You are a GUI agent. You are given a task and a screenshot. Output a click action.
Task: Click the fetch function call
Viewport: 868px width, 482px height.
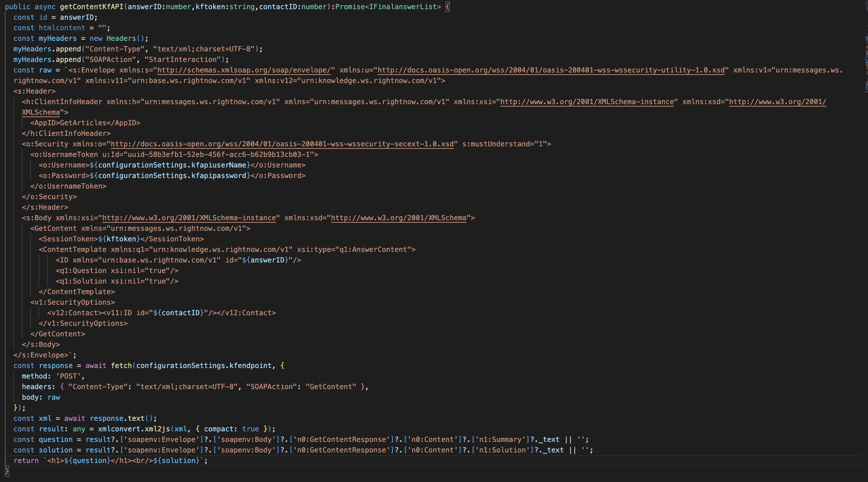click(x=121, y=366)
